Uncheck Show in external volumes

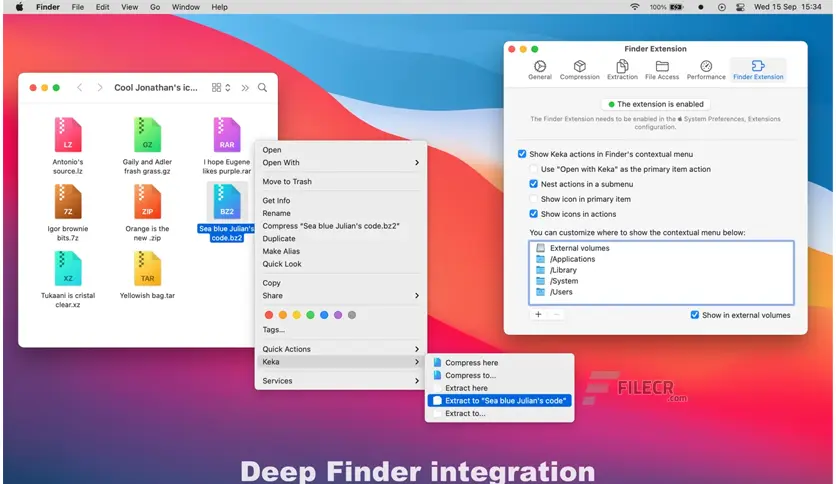pos(695,315)
